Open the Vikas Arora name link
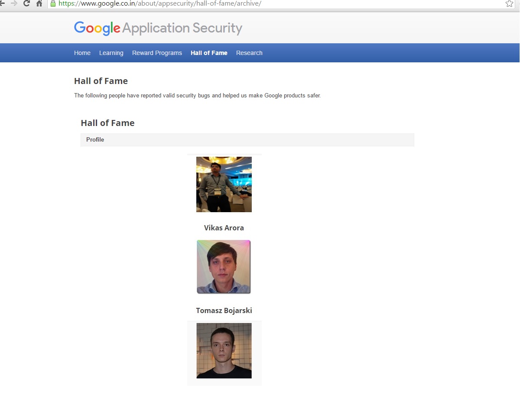The width and height of the screenshot is (520, 420). tap(224, 228)
